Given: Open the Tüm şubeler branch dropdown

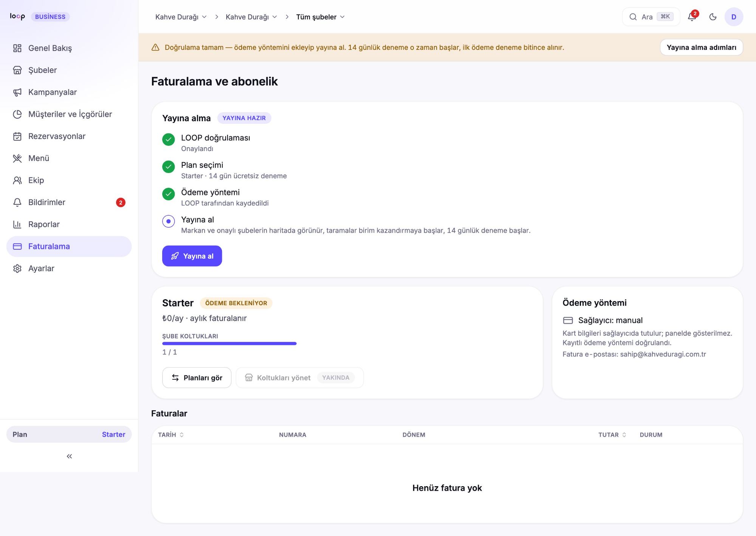Looking at the screenshot, I should pos(321,17).
